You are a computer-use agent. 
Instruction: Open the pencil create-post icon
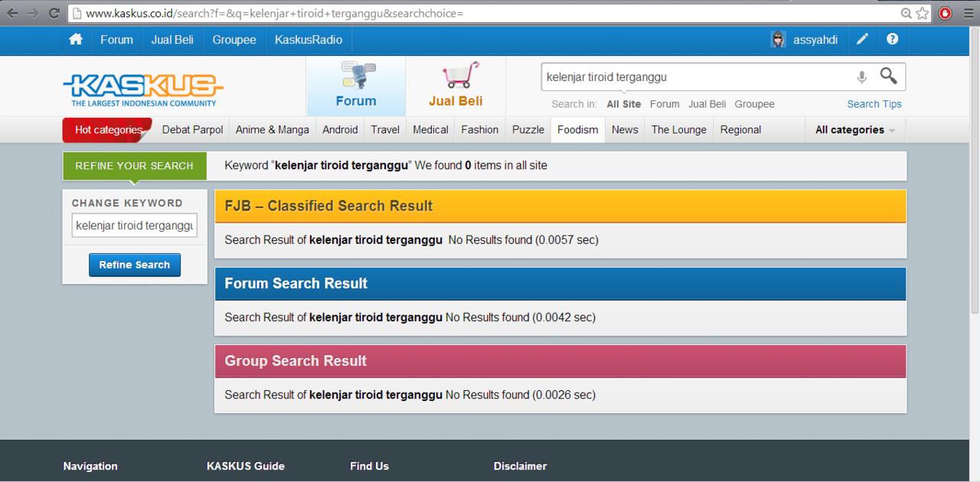coord(862,40)
